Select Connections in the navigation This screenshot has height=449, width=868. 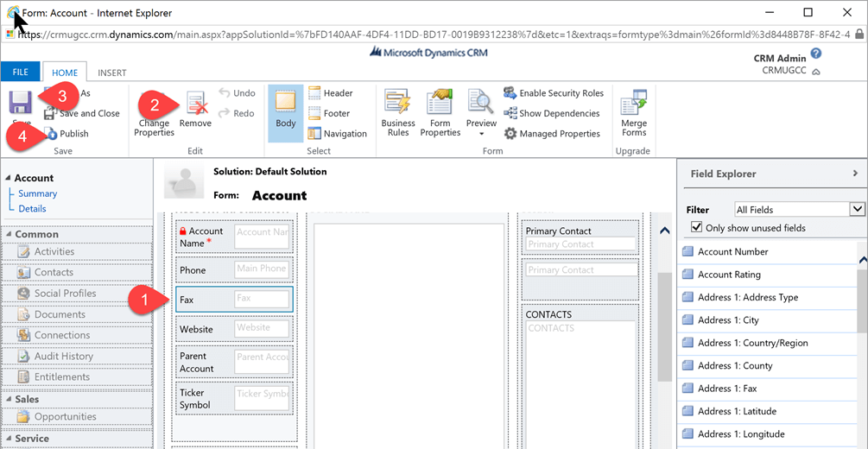click(x=78, y=335)
